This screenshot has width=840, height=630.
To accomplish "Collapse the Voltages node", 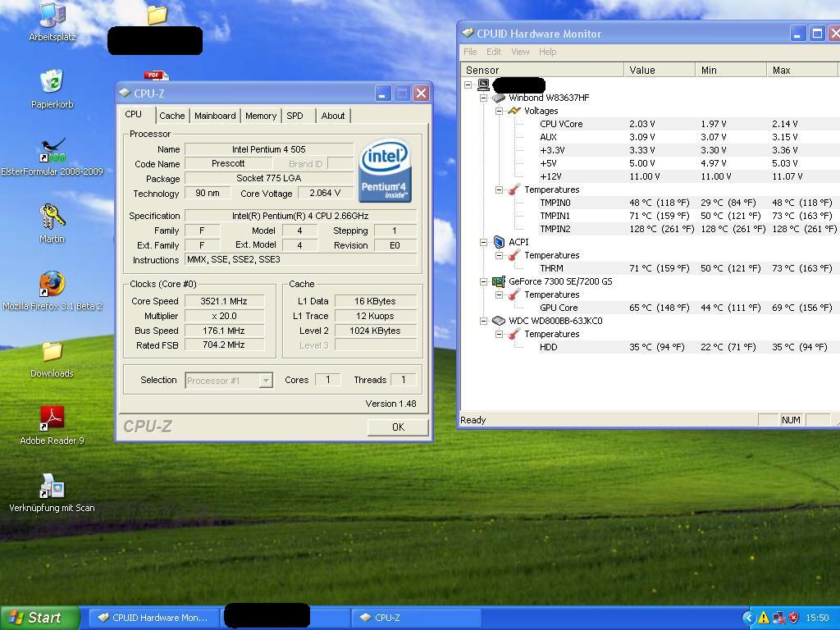I will coord(499,111).
